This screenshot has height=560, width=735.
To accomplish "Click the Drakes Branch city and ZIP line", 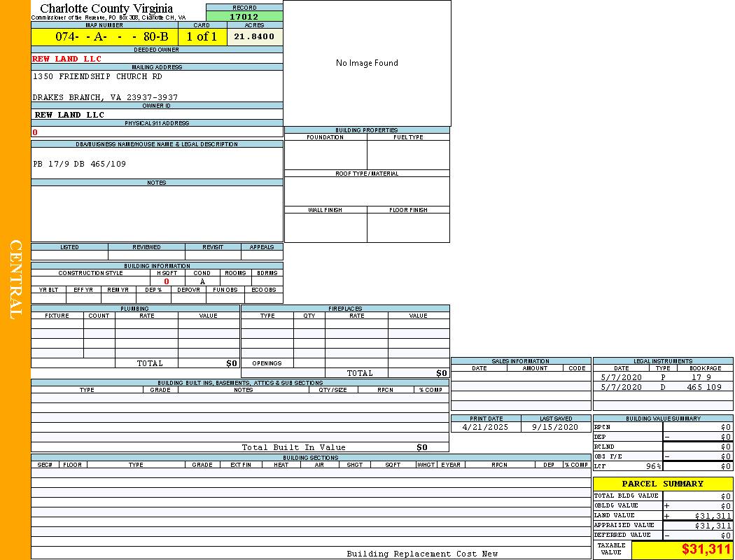I will [105, 97].
